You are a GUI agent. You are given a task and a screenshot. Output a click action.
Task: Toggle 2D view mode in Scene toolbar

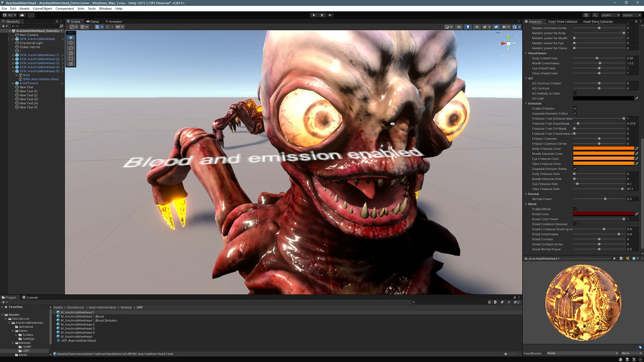[x=459, y=27]
